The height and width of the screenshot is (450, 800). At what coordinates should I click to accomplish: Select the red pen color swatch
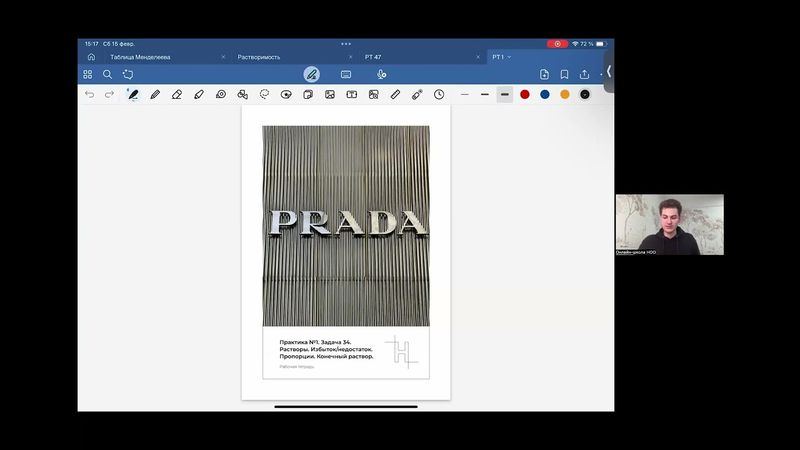tap(525, 94)
